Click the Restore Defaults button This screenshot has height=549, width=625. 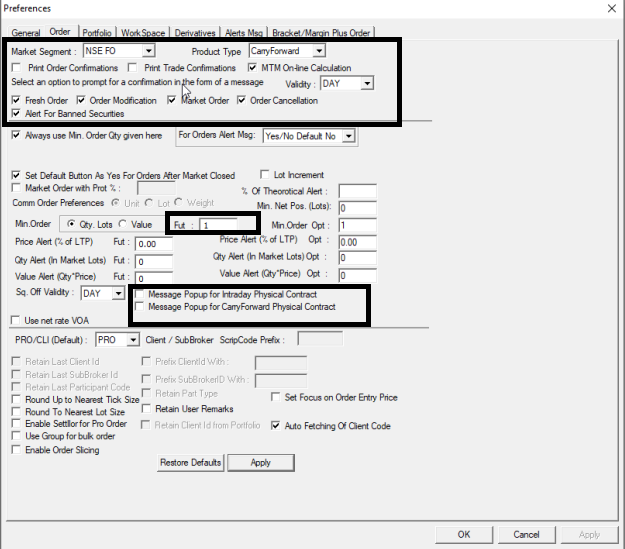pos(190,463)
